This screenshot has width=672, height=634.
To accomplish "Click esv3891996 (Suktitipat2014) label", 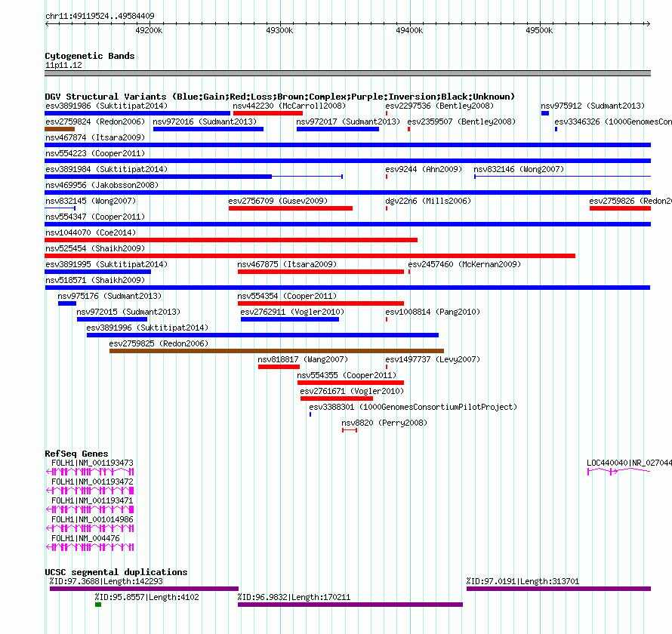I will pyautogui.click(x=147, y=328).
